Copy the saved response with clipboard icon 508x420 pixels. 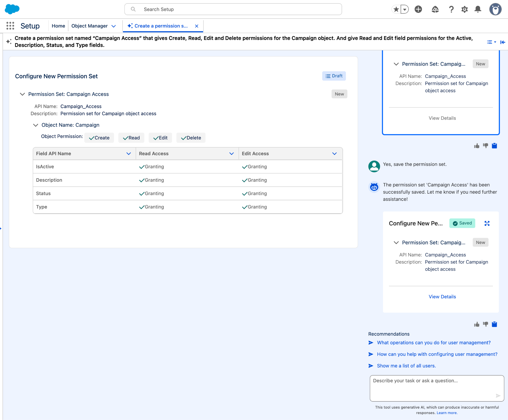(x=494, y=324)
